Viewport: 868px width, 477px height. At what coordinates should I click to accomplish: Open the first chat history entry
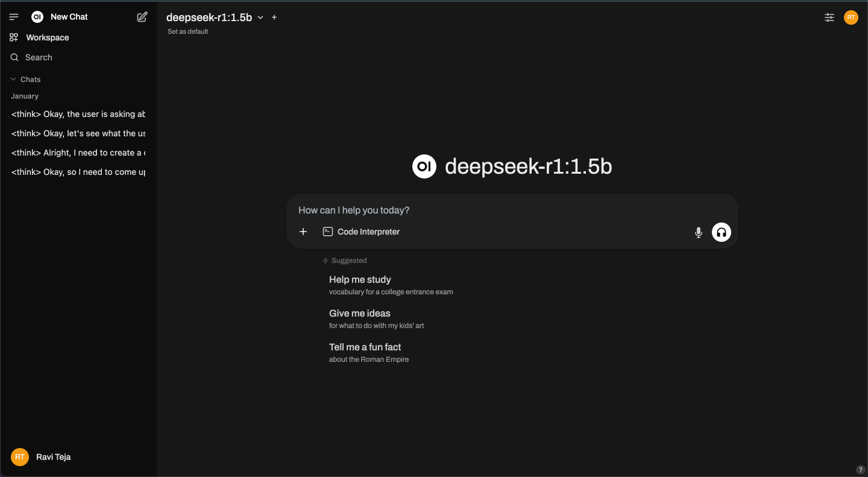(x=78, y=114)
